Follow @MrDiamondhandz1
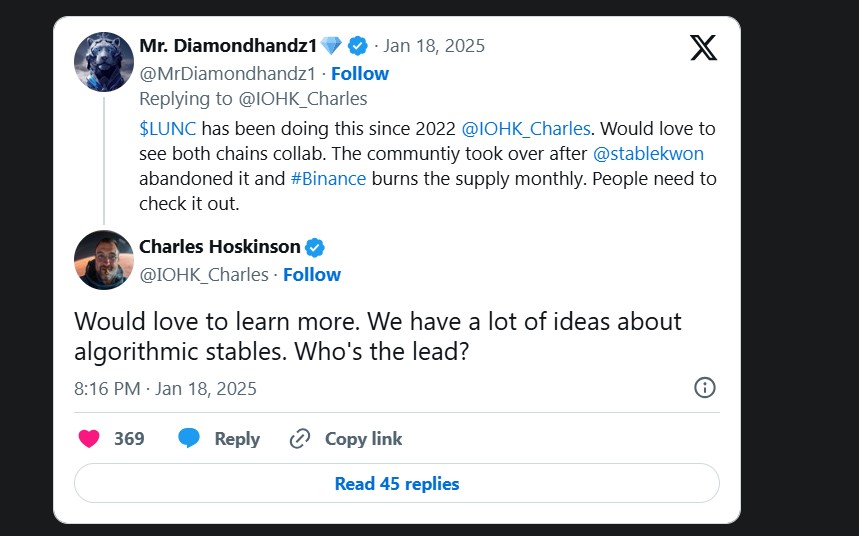 [360, 73]
